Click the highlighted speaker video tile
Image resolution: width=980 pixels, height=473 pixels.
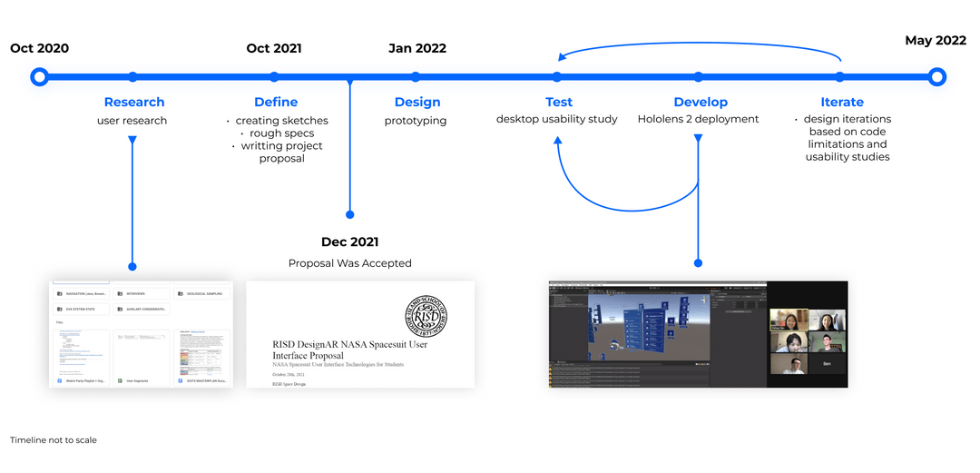[789, 320]
